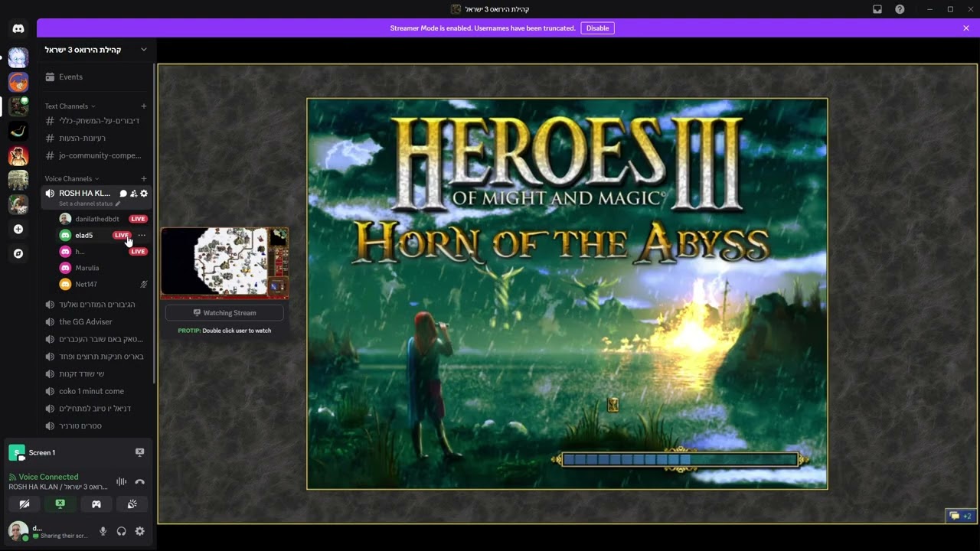The width and height of the screenshot is (980, 551).
Task: Click the LIVE badge next to user h...
Action: point(139,252)
